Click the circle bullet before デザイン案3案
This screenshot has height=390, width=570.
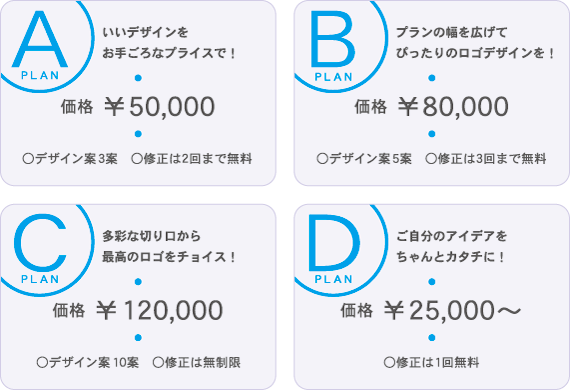[28, 159]
